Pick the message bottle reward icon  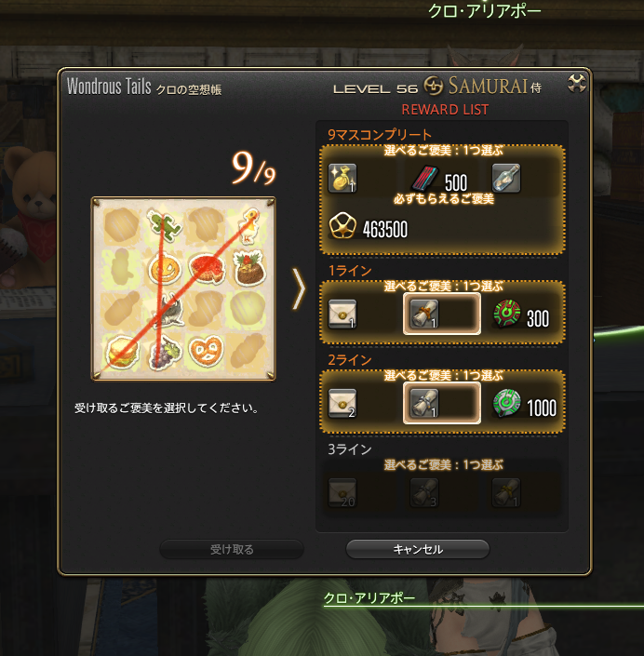[x=506, y=179]
